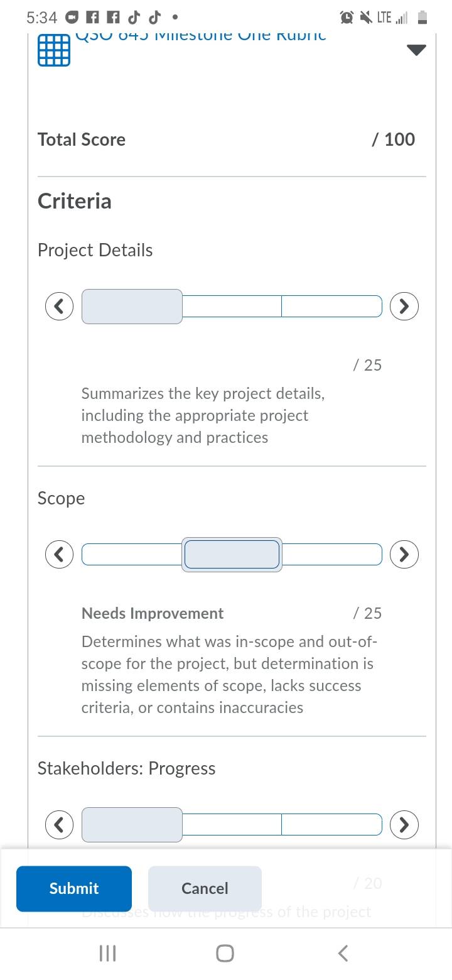The height and width of the screenshot is (980, 452).
Task: Tap the Android back navigation arrow
Action: click(x=343, y=954)
